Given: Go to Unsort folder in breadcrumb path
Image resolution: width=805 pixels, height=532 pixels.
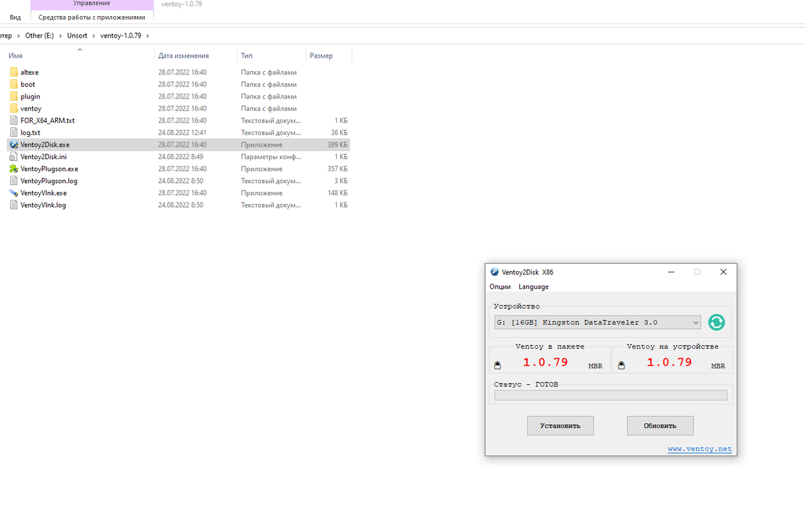Looking at the screenshot, I should [x=77, y=36].
